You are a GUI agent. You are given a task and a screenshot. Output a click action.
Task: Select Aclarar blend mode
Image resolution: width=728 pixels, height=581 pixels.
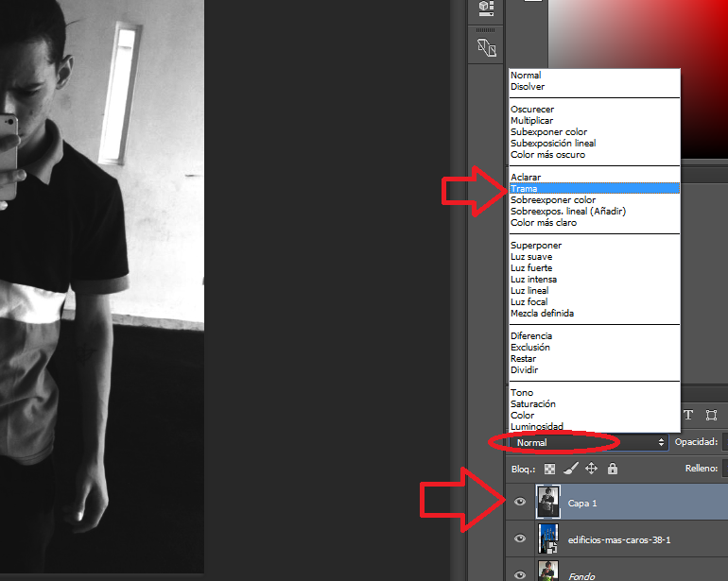point(595,178)
